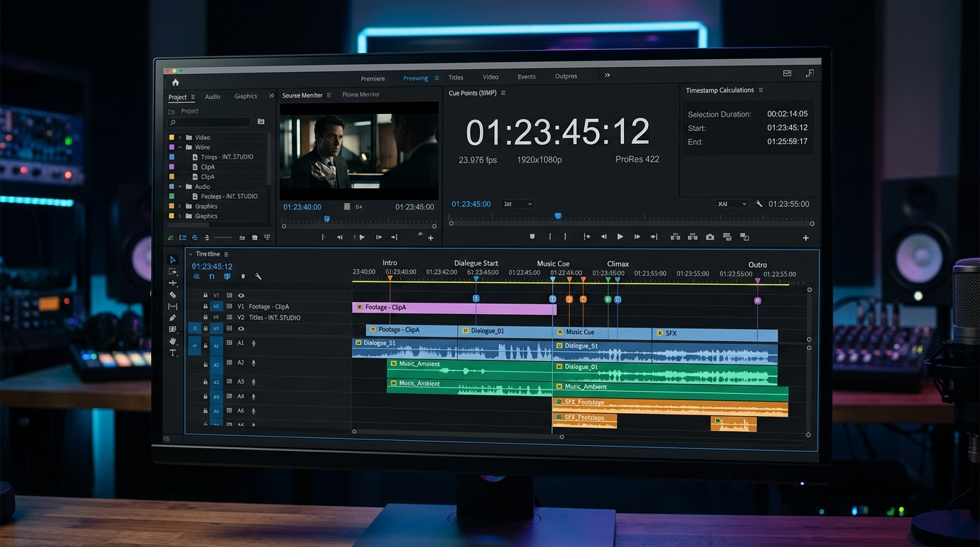The image size is (980, 547).
Task: Play the Source Monitor clip
Action: [362, 237]
